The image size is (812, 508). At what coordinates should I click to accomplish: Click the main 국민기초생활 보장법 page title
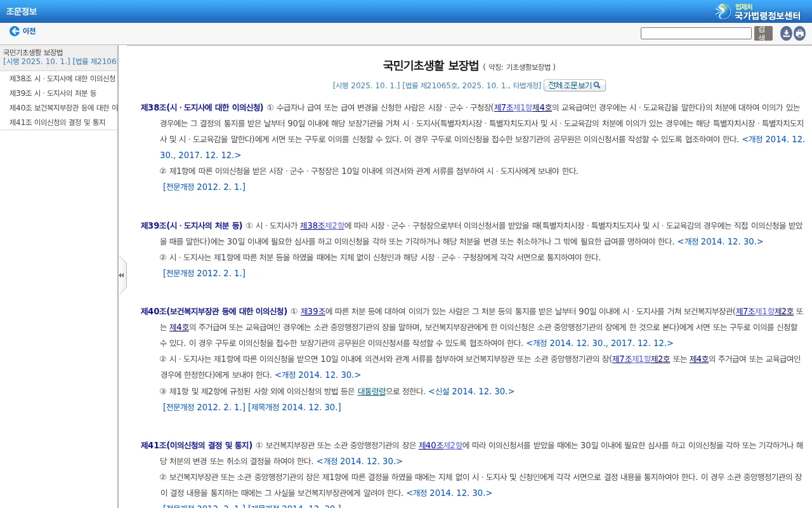point(431,65)
